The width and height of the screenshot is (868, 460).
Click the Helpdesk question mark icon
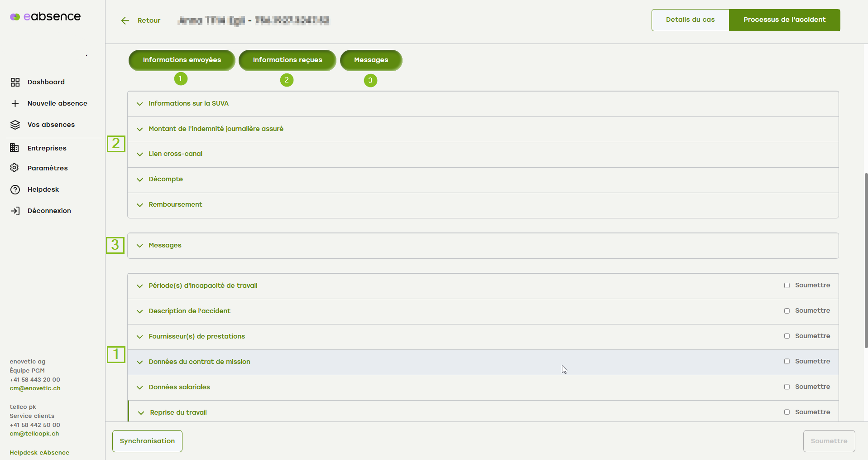click(15, 189)
